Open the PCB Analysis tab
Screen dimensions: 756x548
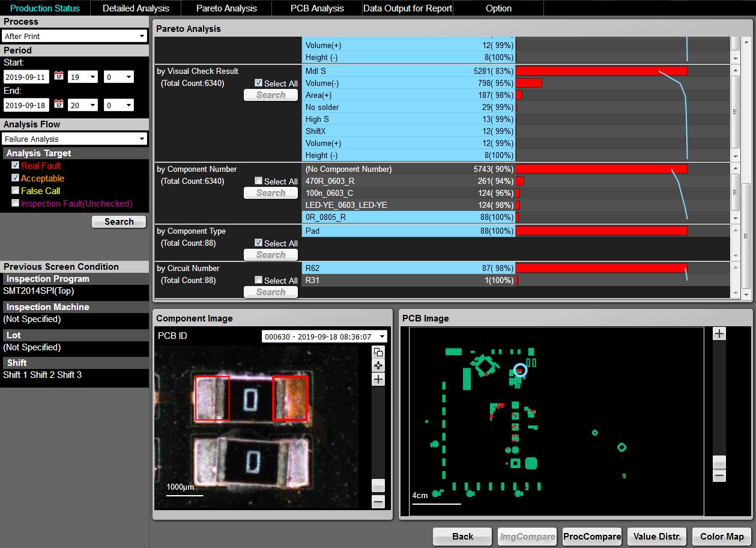[x=317, y=8]
